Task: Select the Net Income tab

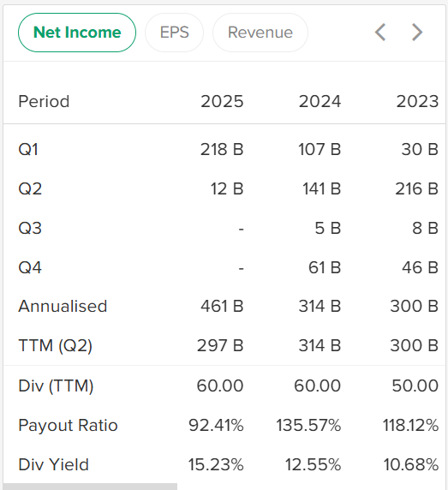Action: (x=77, y=33)
